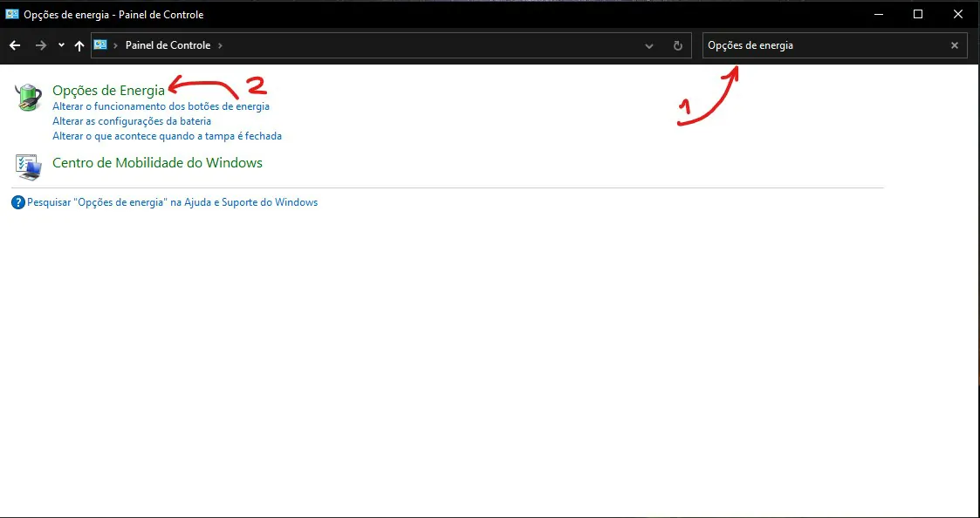Click the Centro de Mobilidade laptop icon
Viewport: 980px width, 518px height.
pos(28,167)
